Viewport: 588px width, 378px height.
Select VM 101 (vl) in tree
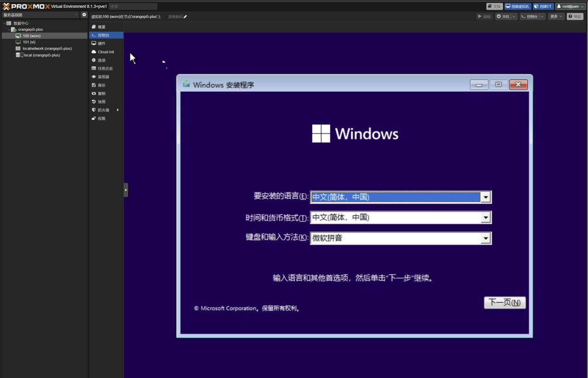coord(45,42)
